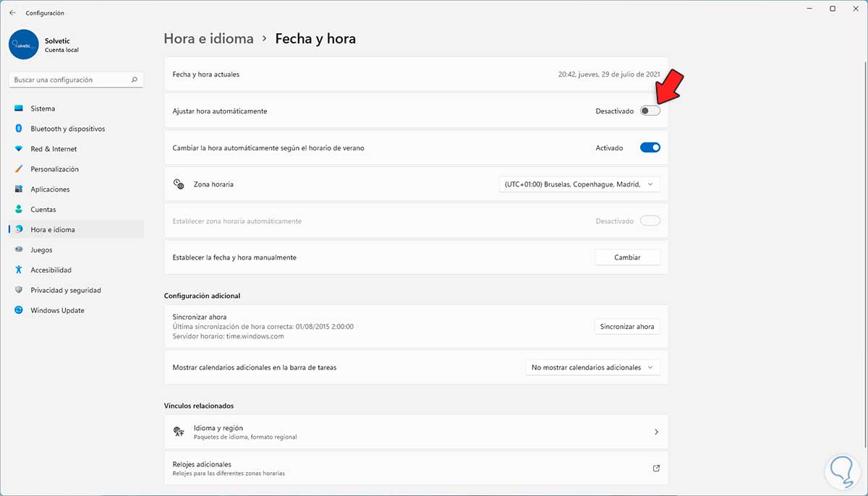868x496 pixels.
Task: Click the Hora e idioma globe icon
Action: (19, 230)
